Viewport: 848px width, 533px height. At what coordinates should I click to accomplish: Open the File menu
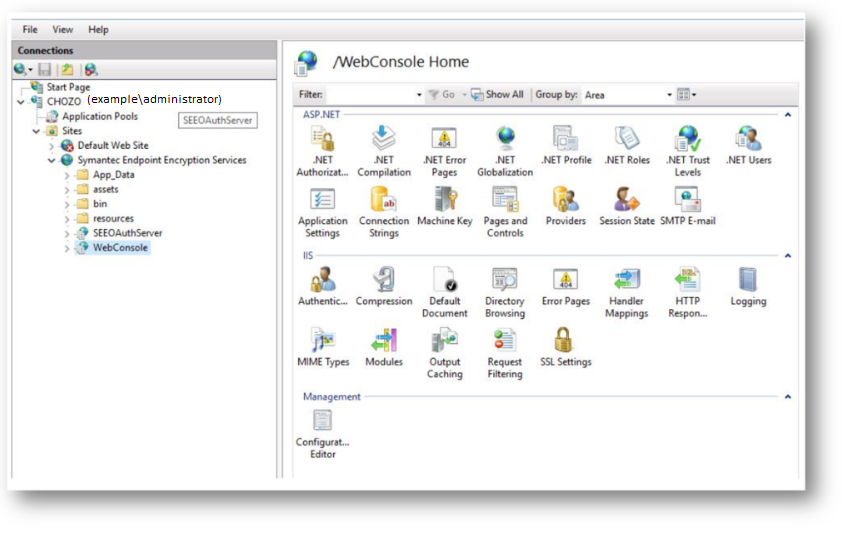[30, 29]
